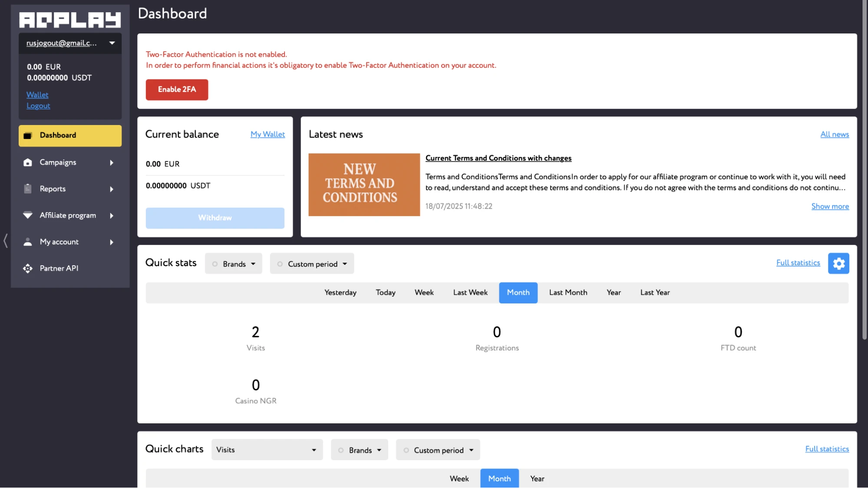
Task: Click the Campaigns house icon
Action: (x=28, y=162)
